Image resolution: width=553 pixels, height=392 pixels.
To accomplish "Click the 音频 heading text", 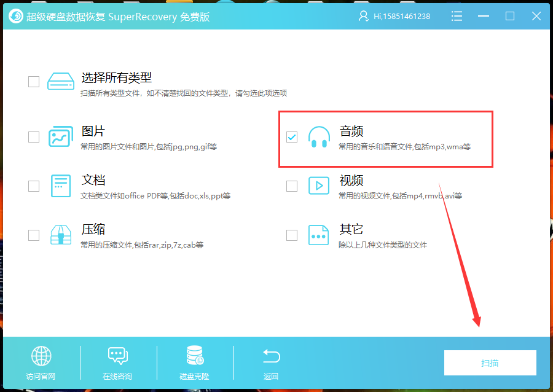I will click(351, 131).
